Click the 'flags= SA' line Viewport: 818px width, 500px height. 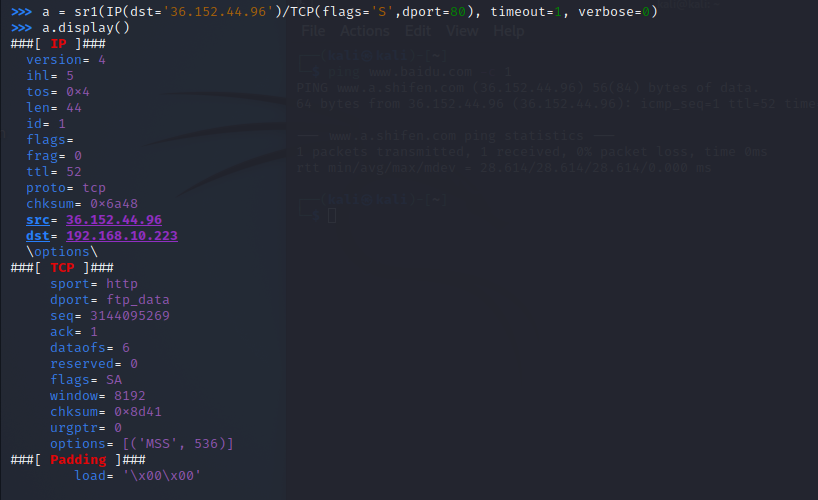[x=86, y=380]
